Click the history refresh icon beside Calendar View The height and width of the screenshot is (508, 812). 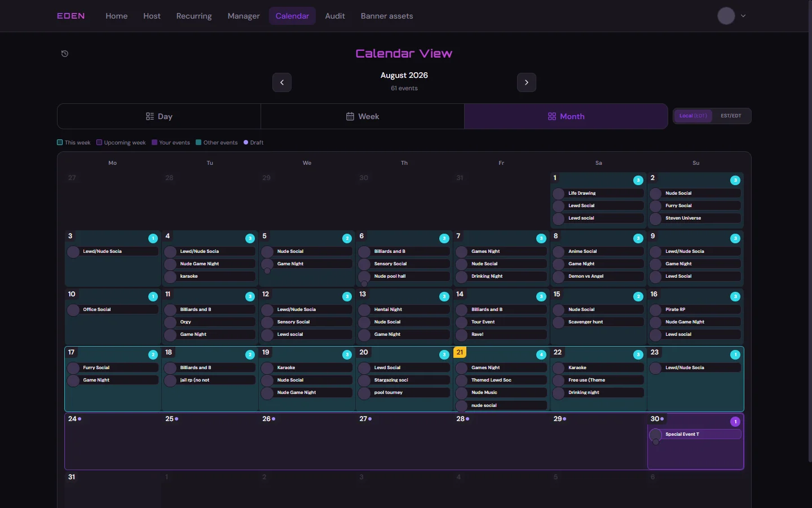(65, 54)
